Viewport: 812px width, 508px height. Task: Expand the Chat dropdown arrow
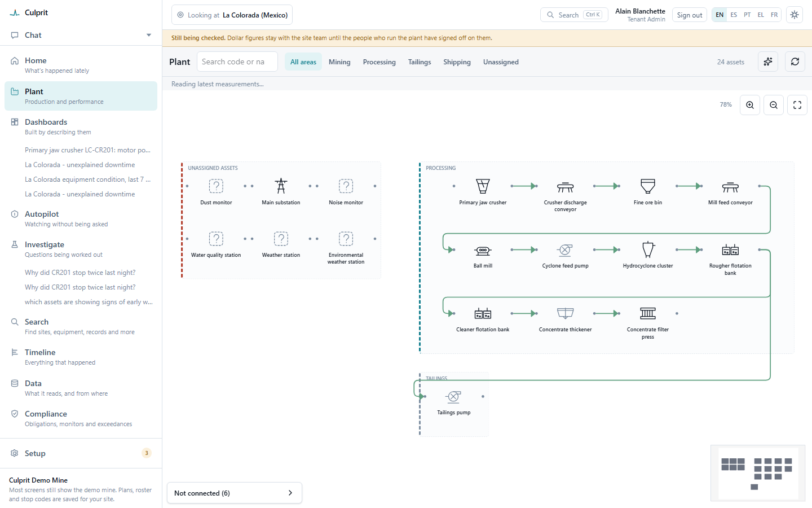click(149, 35)
